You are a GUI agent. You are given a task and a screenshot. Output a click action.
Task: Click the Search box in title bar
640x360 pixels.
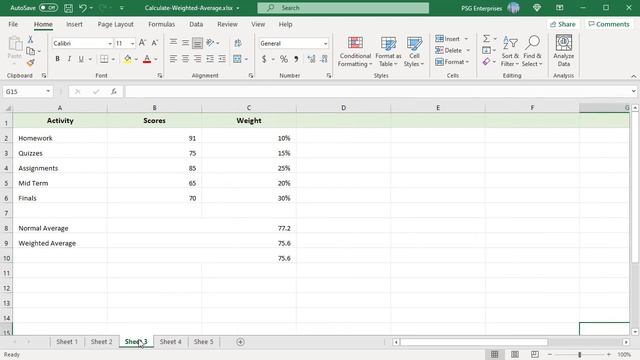tap(343, 8)
